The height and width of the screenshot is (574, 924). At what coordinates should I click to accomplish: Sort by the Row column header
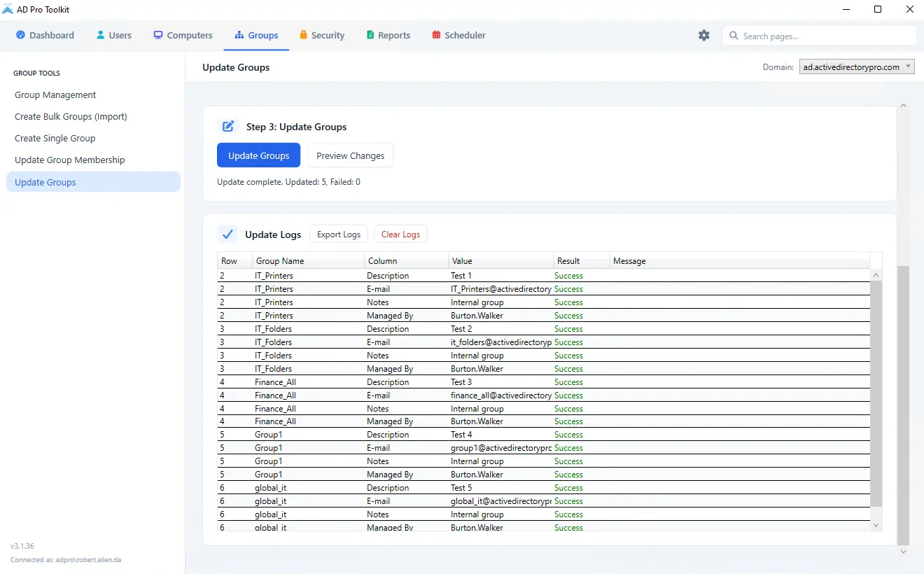(x=235, y=261)
